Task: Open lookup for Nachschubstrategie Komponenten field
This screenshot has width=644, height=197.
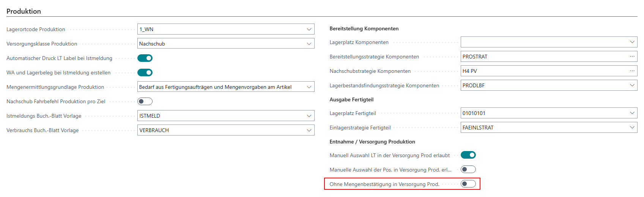Action: pos(632,71)
